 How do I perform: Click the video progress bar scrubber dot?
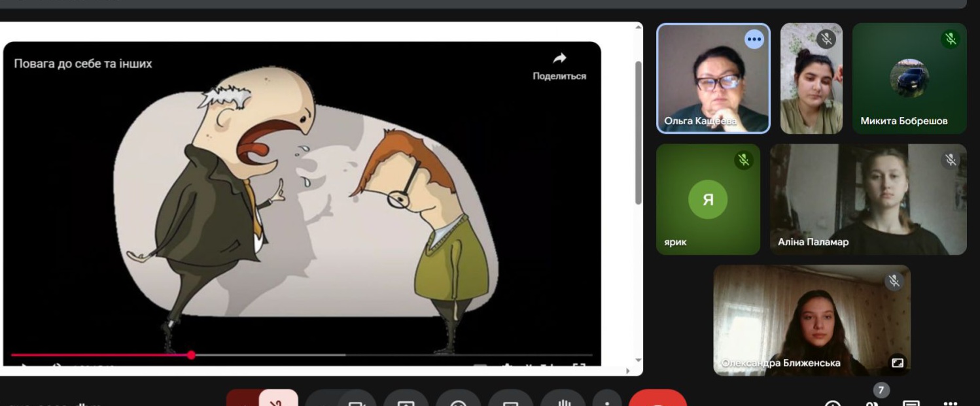191,355
